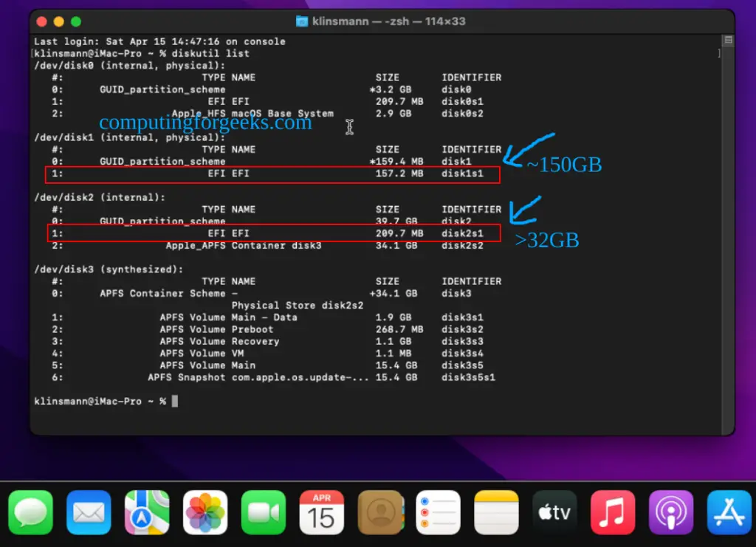Click the '157.2 MB' size value
Image resolution: width=756 pixels, height=547 pixels.
(x=399, y=173)
